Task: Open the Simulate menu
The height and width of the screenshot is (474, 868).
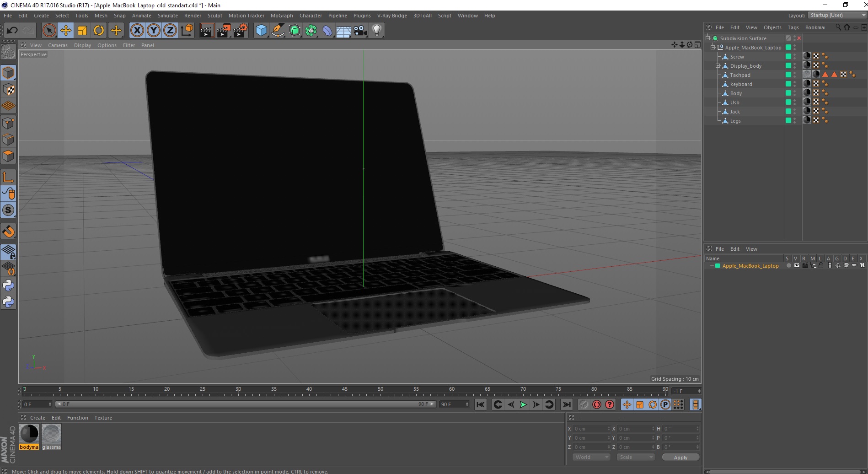Action: point(168,16)
